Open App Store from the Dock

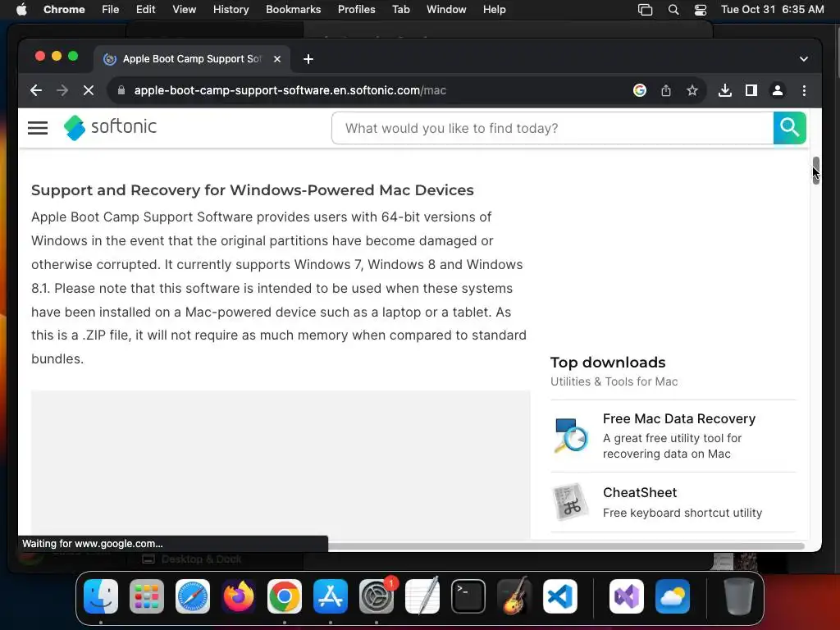coord(331,596)
